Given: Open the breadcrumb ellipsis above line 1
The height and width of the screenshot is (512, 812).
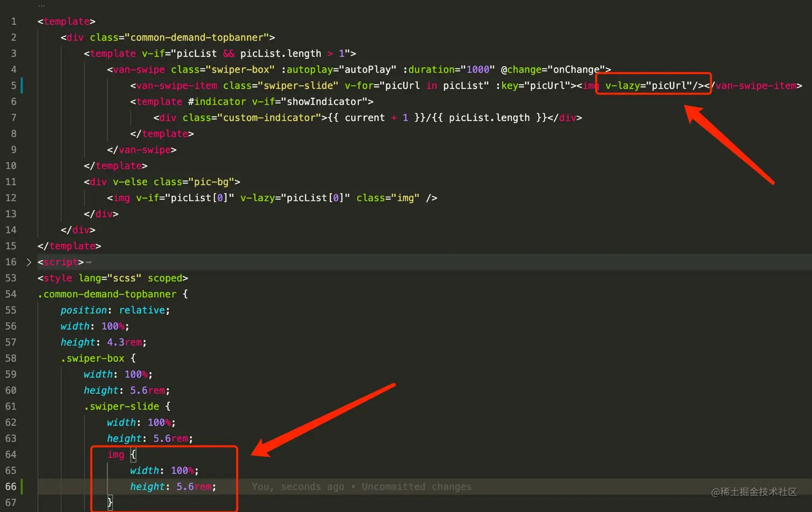Looking at the screenshot, I should click(41, 5).
